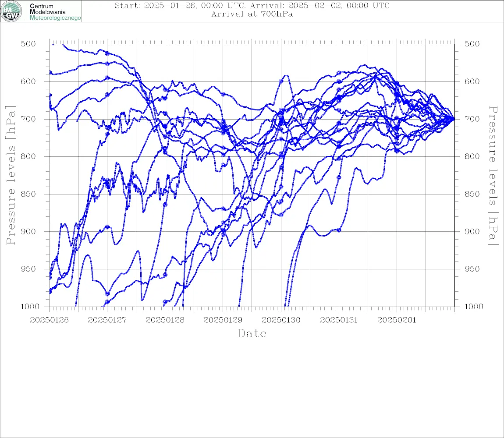Click the left axis value 850
The height and width of the screenshot is (438, 504).
pyautogui.click(x=28, y=194)
